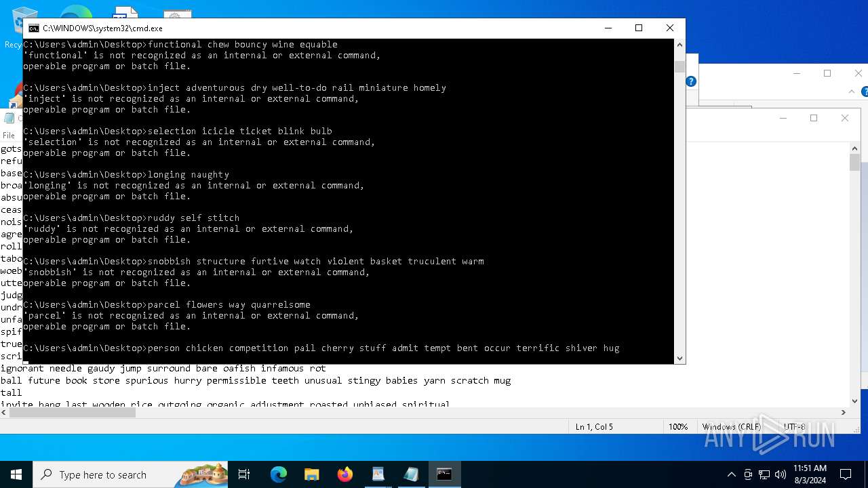Close the Notepad window
This screenshot has height=488, width=868.
coord(845,118)
